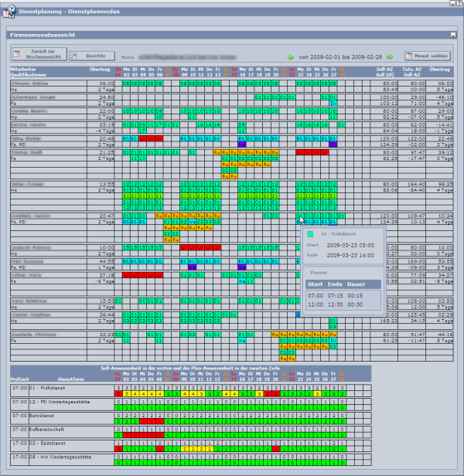Image resolution: width=464 pixels, height=476 pixels.
Task: Select the Übertrag cell showing 37:18
Action: click(x=101, y=275)
